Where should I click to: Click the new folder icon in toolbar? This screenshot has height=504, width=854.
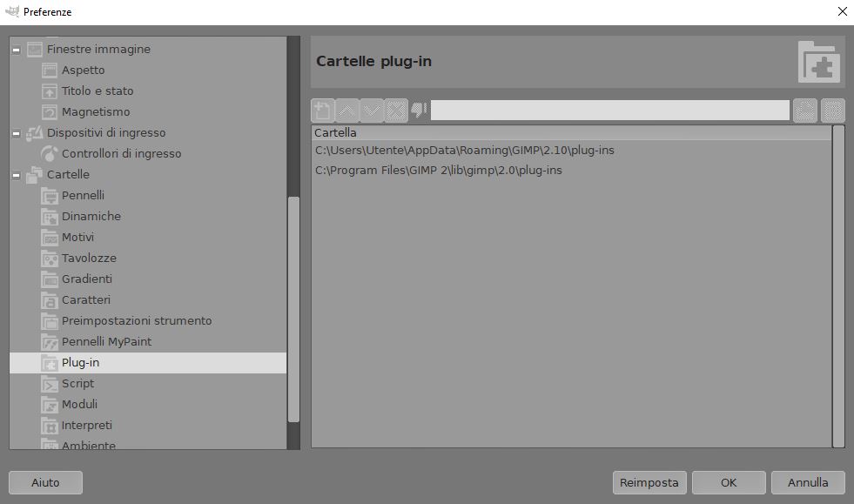click(323, 111)
